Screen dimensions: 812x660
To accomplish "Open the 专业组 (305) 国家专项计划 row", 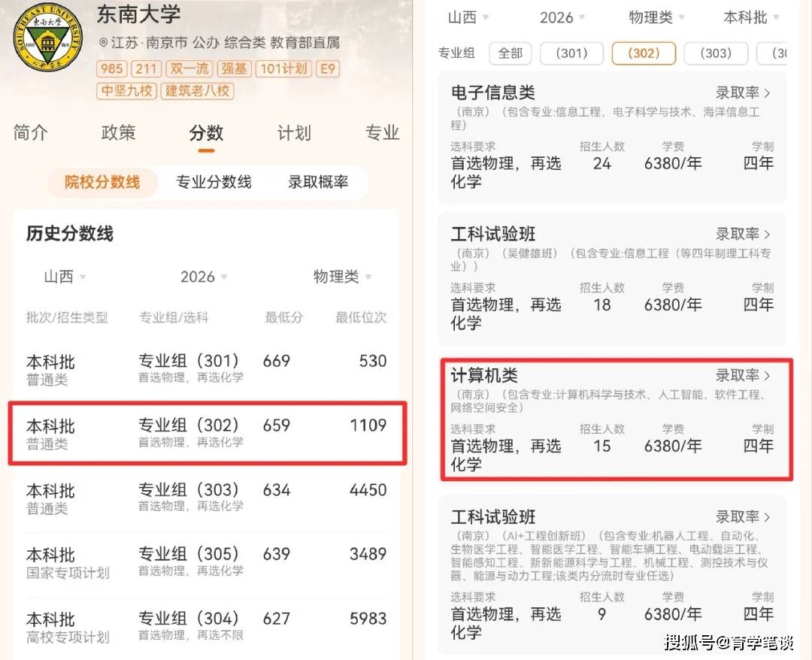I will pos(206,563).
